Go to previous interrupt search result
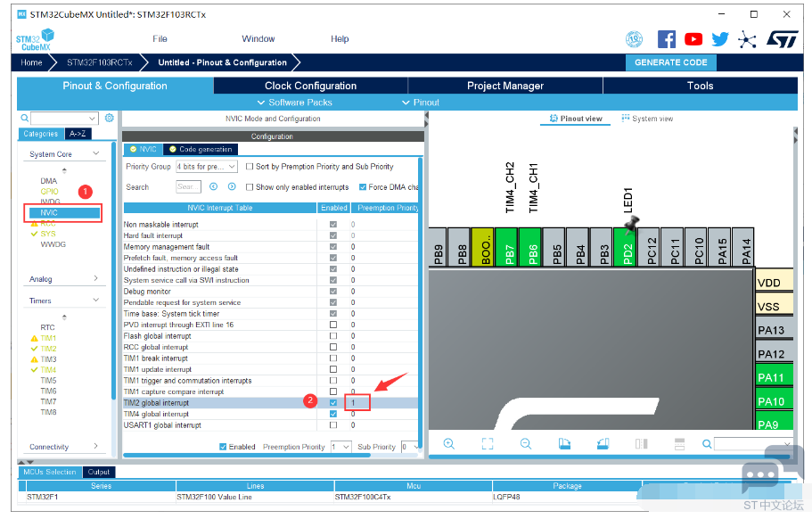This screenshot has width=812, height=519. (213, 187)
